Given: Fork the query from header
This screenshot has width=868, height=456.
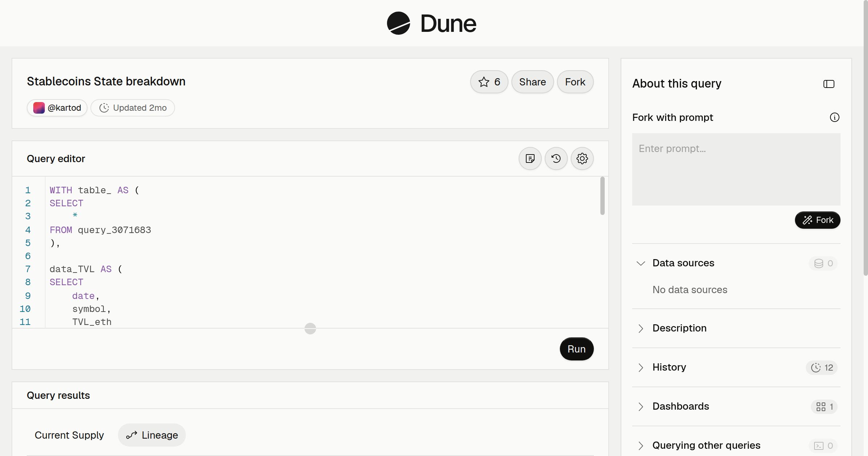Looking at the screenshot, I should click(x=575, y=82).
